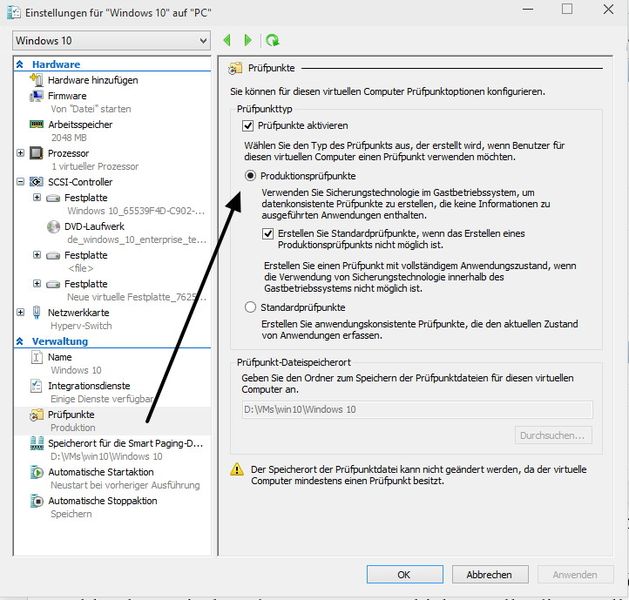Click the Integrationsdienste checklist icon
This screenshot has width=629, height=600.
coord(37,386)
